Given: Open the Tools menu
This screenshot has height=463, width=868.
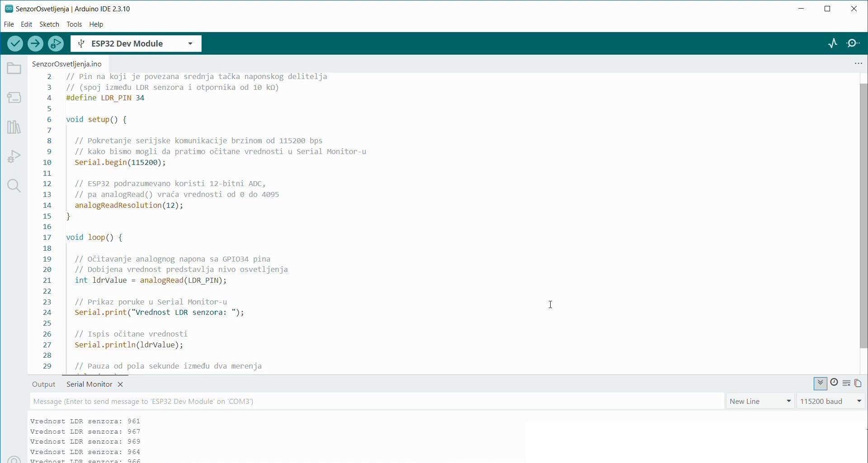Looking at the screenshot, I should pyautogui.click(x=75, y=24).
